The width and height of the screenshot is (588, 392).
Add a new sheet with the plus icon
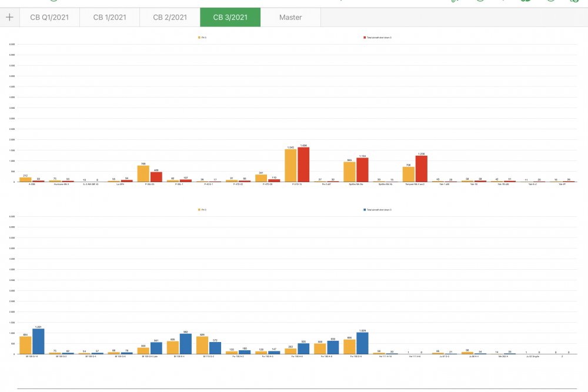coord(10,17)
